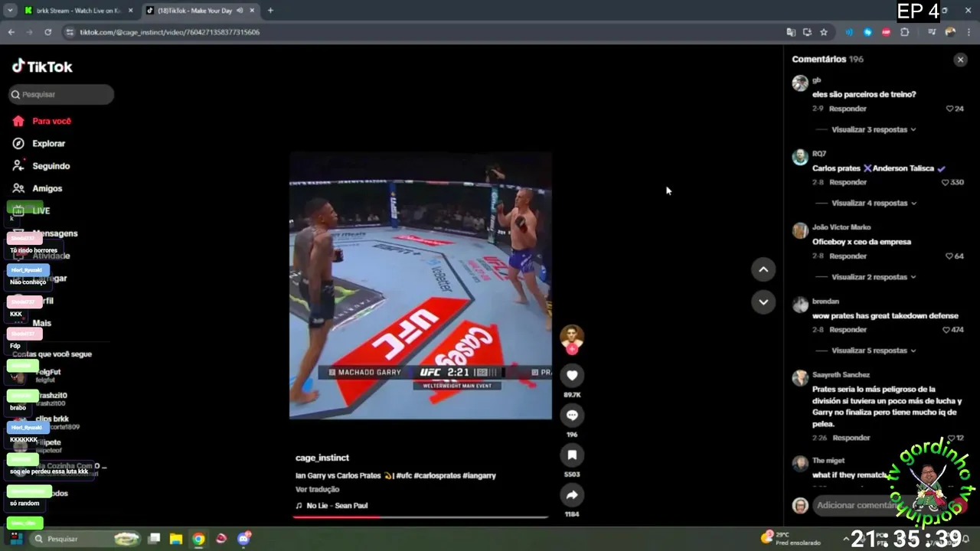The width and height of the screenshot is (980, 551).
Task: Open tab search dropdown in title bar
Action: pos(10,11)
